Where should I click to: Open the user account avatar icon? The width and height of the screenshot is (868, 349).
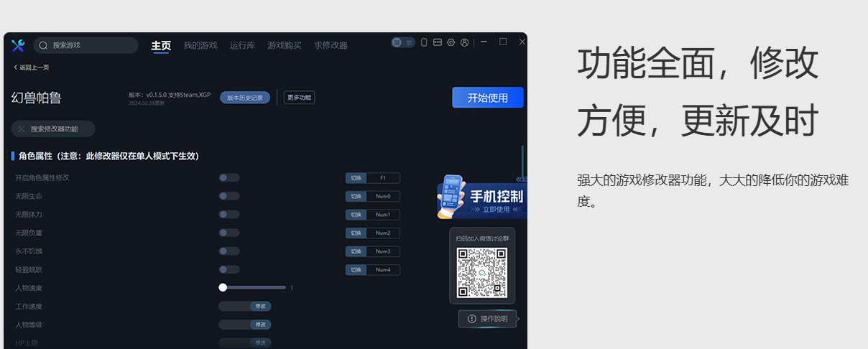click(465, 42)
